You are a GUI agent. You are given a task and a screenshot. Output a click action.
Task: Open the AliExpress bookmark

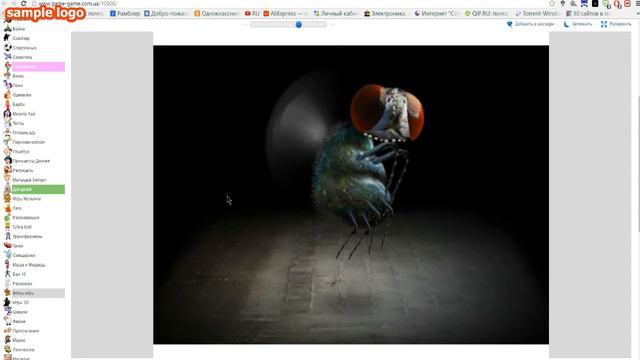pos(286,13)
